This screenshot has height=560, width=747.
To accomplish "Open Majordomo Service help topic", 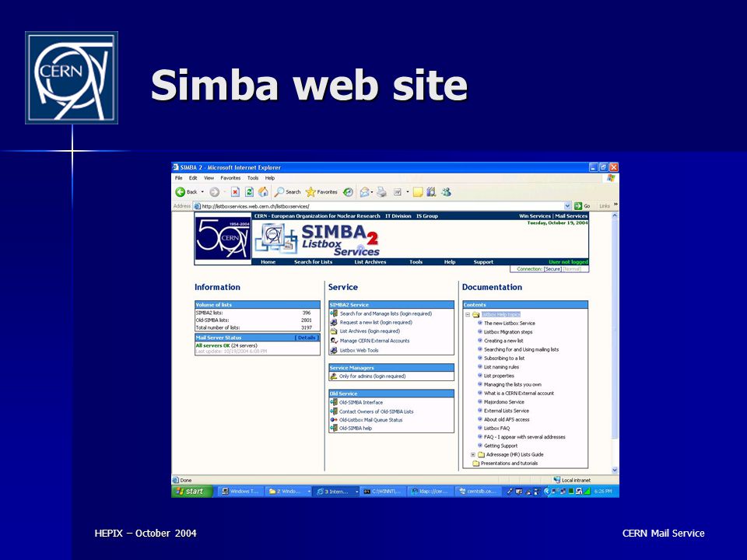I will 503,402.
